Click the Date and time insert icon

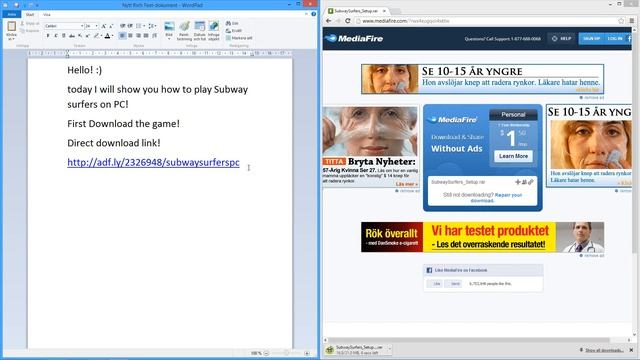pyautogui.click(x=200, y=27)
